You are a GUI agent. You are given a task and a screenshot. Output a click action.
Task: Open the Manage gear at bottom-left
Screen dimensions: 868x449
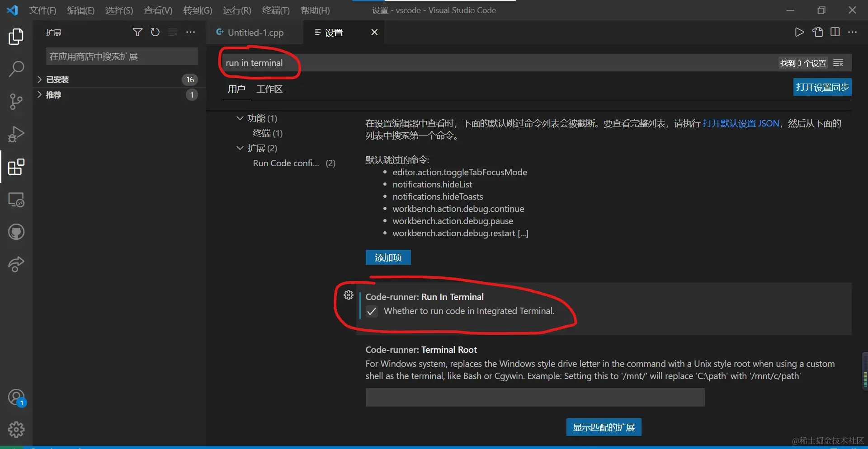click(16, 430)
